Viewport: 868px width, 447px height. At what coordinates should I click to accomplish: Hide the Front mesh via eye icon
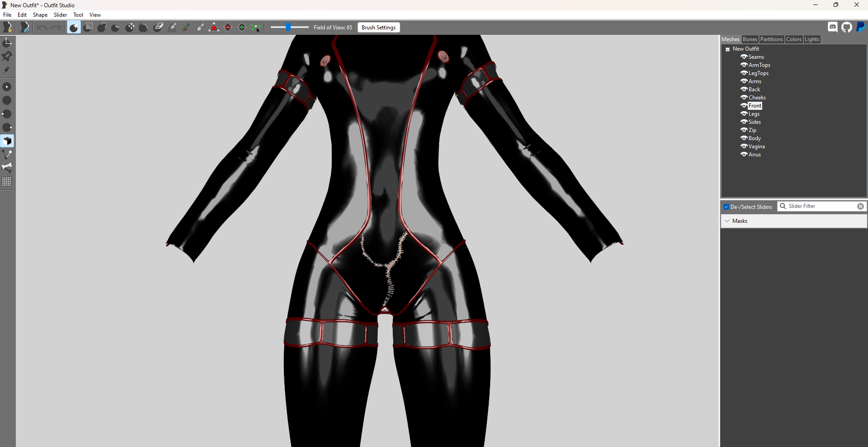tap(744, 105)
